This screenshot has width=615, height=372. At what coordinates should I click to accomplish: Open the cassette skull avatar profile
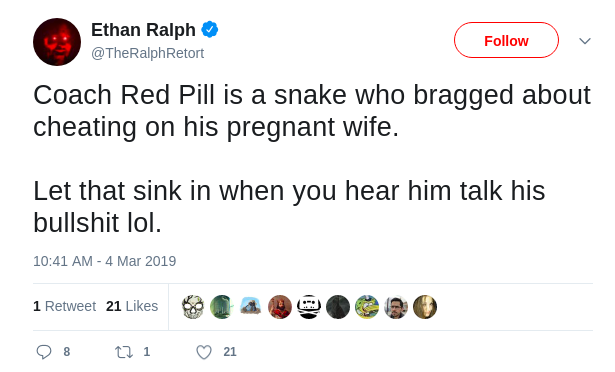tap(309, 306)
